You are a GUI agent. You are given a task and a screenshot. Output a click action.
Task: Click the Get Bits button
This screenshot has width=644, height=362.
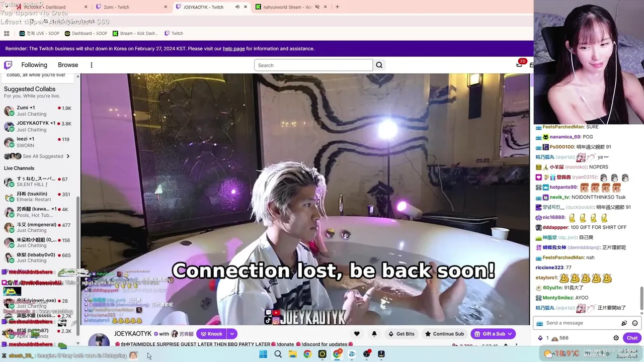(x=401, y=334)
